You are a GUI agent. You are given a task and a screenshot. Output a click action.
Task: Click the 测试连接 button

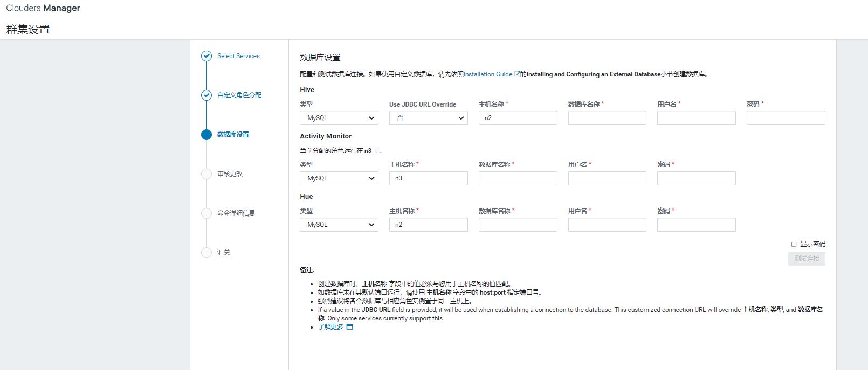pyautogui.click(x=807, y=259)
